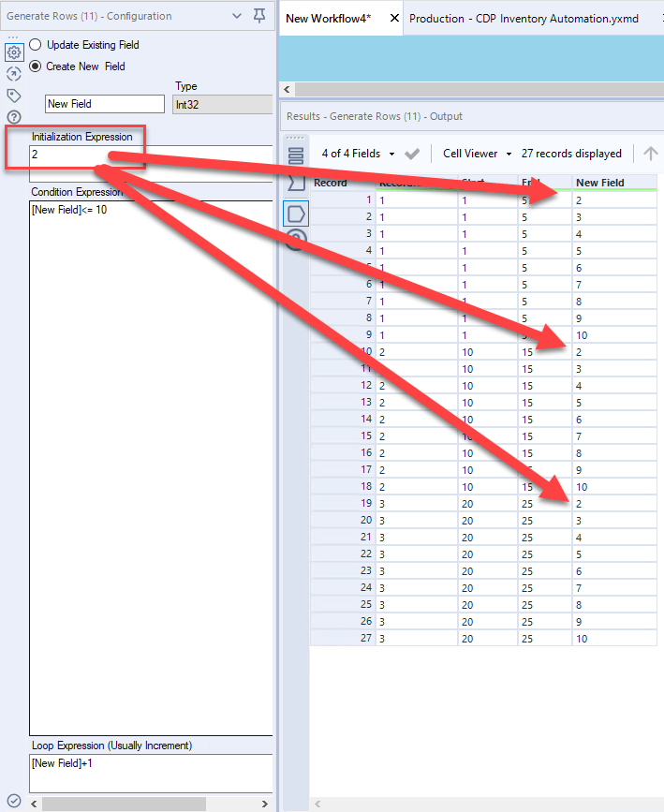Open the Configuration gear tab icon
The width and height of the screenshot is (664, 812).
(14, 52)
